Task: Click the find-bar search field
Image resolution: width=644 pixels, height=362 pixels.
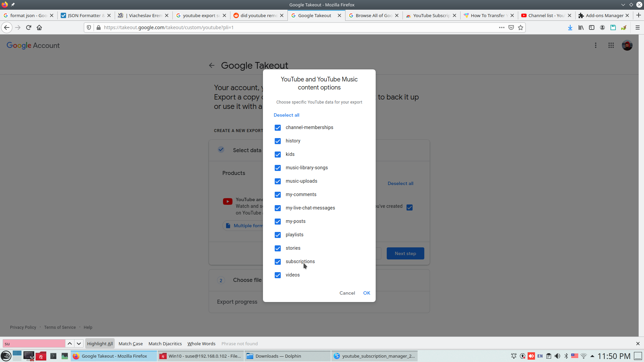Action: [34, 344]
